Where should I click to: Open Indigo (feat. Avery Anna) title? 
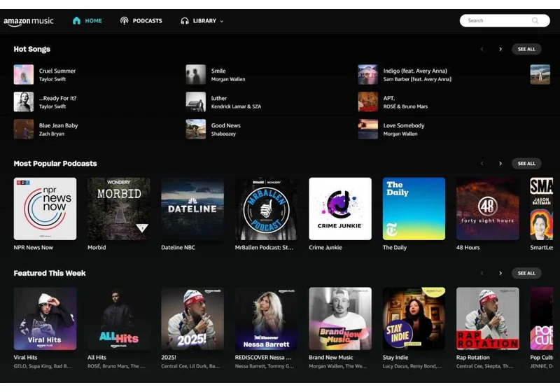(415, 71)
